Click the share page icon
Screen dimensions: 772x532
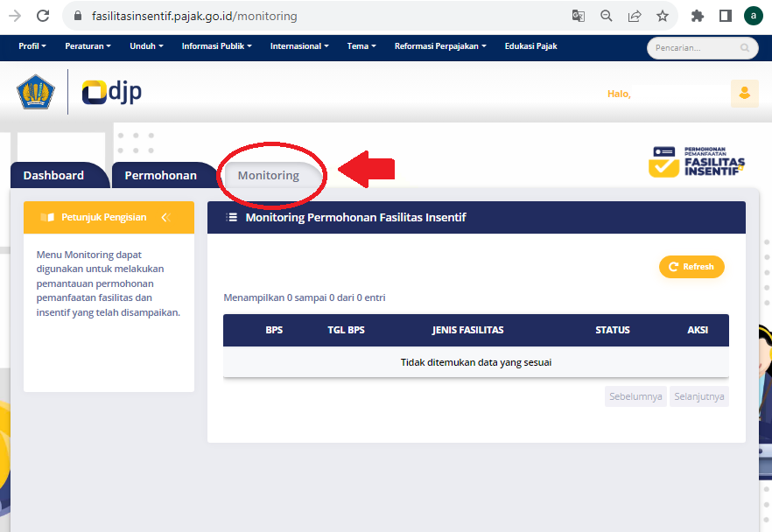[x=635, y=16]
